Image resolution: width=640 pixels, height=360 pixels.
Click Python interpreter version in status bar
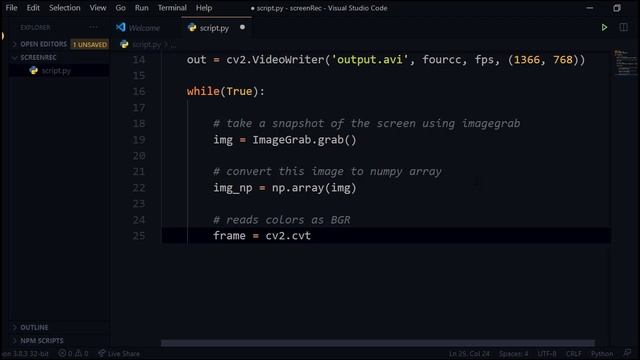(x=25, y=353)
